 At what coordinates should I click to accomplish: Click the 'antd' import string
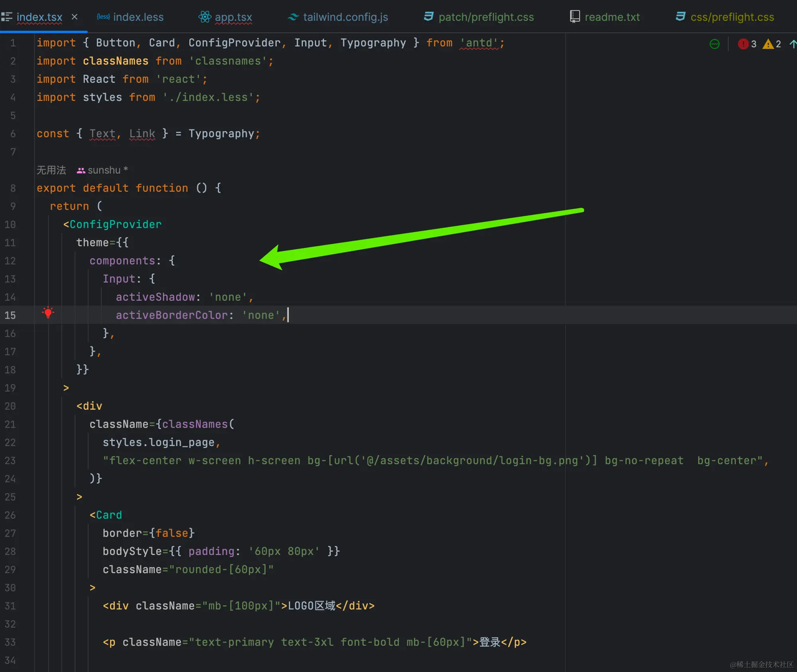point(479,43)
